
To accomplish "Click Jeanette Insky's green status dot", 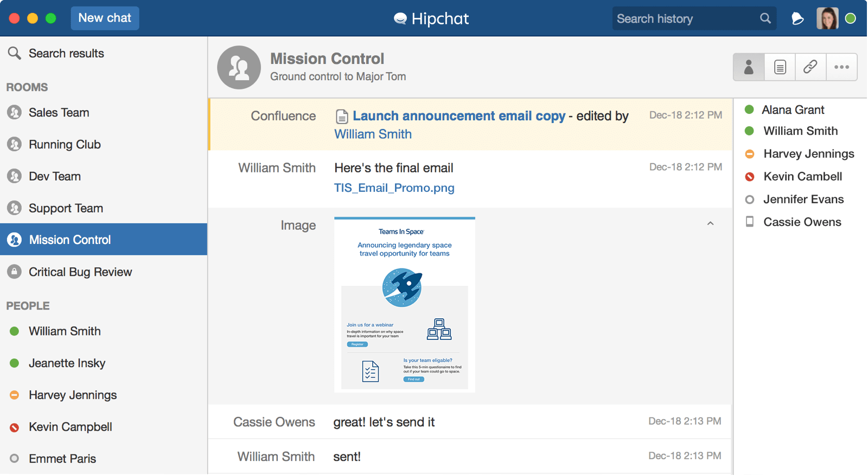I will 15,363.
